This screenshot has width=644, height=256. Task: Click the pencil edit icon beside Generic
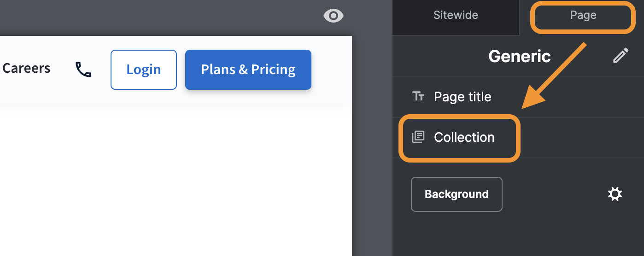621,56
